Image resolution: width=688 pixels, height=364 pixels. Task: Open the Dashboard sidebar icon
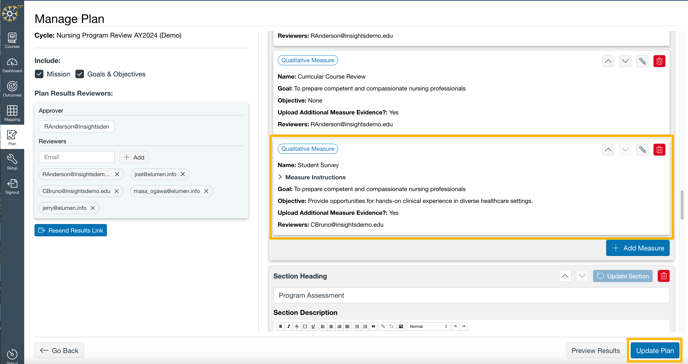pos(12,64)
